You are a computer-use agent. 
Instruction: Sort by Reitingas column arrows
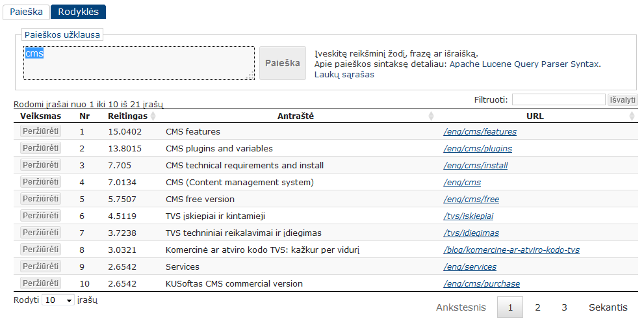click(153, 116)
